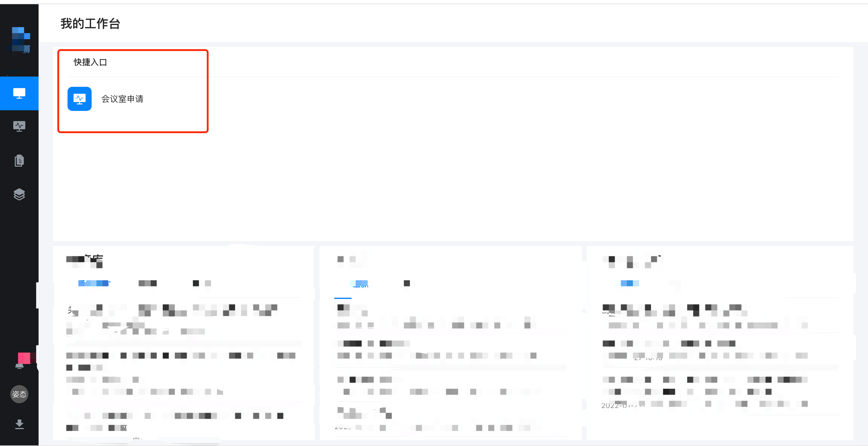Open the 姿态 user avatar
This screenshot has width=868, height=446.
[19, 394]
